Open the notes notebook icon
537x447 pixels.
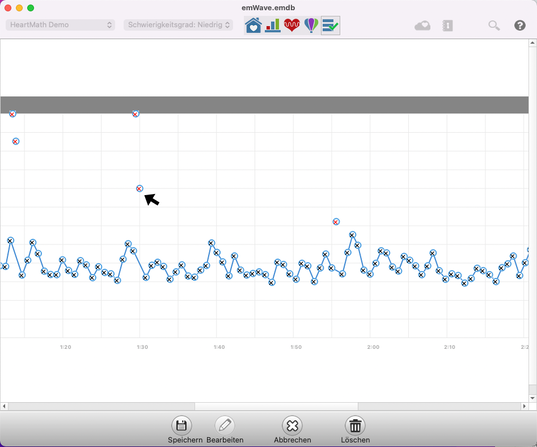pos(447,26)
